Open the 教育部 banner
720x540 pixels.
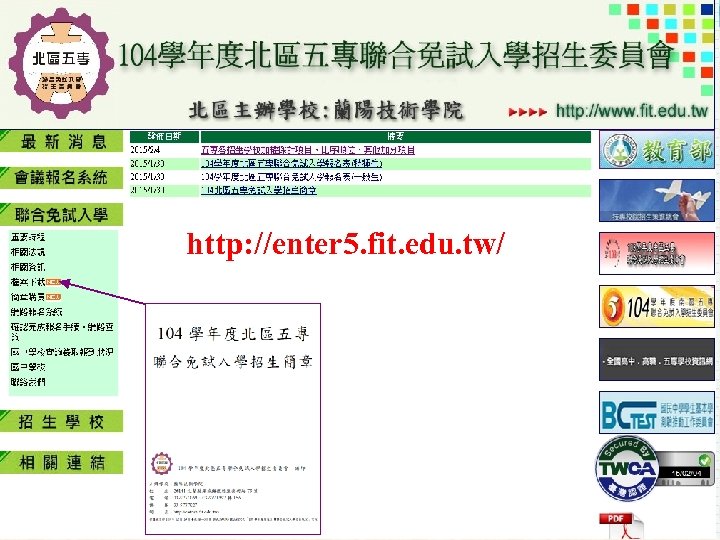coord(657,151)
